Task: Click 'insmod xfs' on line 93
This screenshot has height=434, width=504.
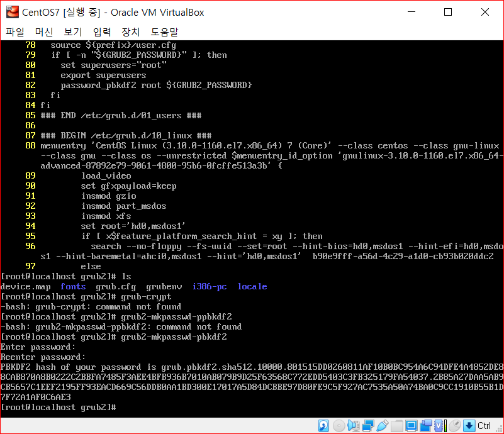Action: tap(106, 216)
